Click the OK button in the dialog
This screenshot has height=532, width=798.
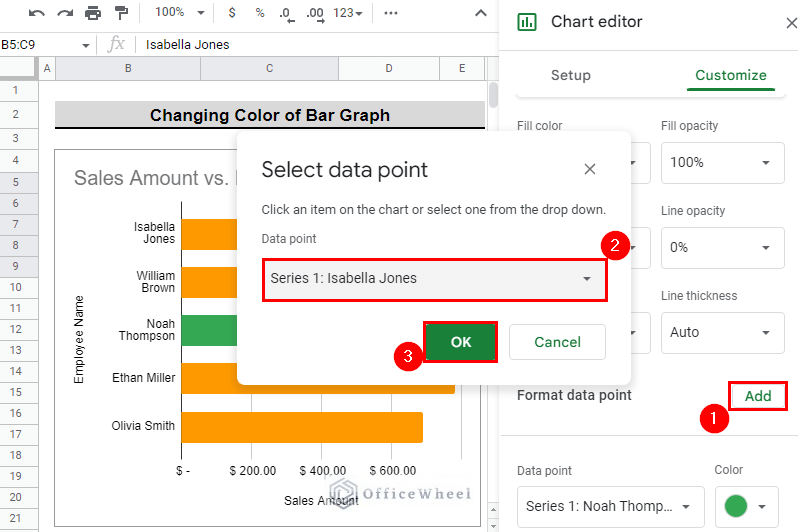[461, 342]
